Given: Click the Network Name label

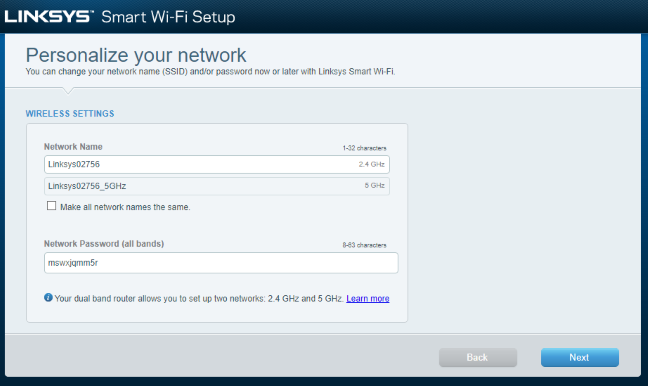Looking at the screenshot, I should click(x=73, y=147).
